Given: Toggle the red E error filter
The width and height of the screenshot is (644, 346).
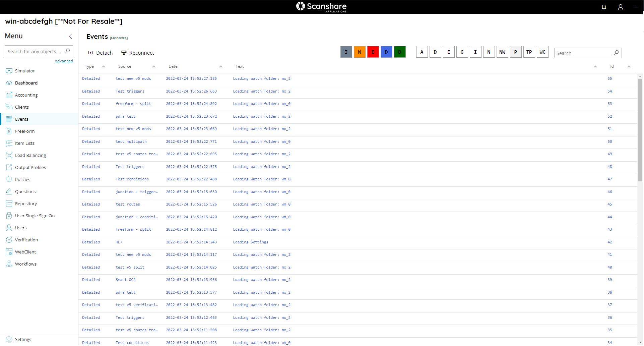Looking at the screenshot, I should click(373, 52).
